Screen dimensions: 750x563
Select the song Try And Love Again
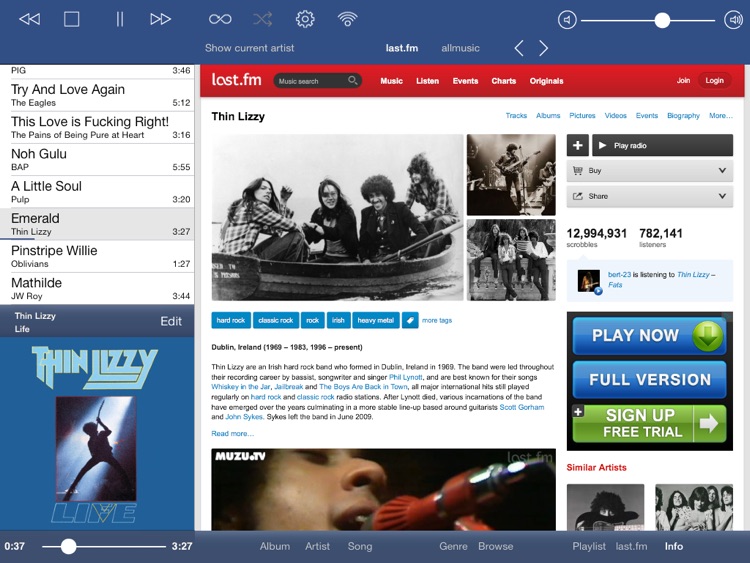97,95
